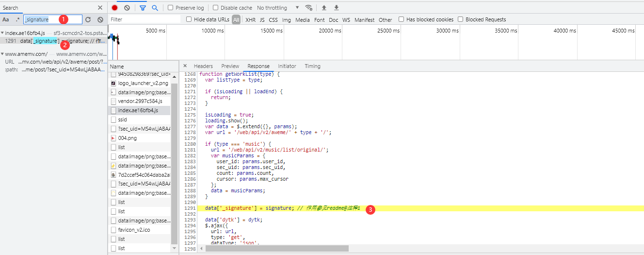Refresh the search results
Image resolution: width=644 pixels, height=255 pixels.
click(88, 19)
